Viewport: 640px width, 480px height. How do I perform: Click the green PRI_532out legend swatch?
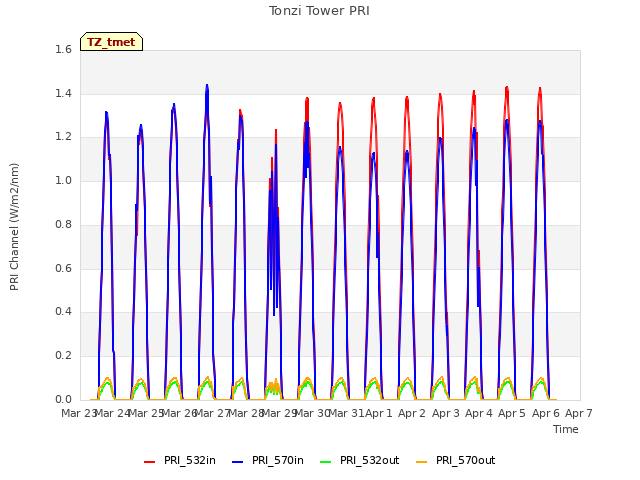click(326, 462)
